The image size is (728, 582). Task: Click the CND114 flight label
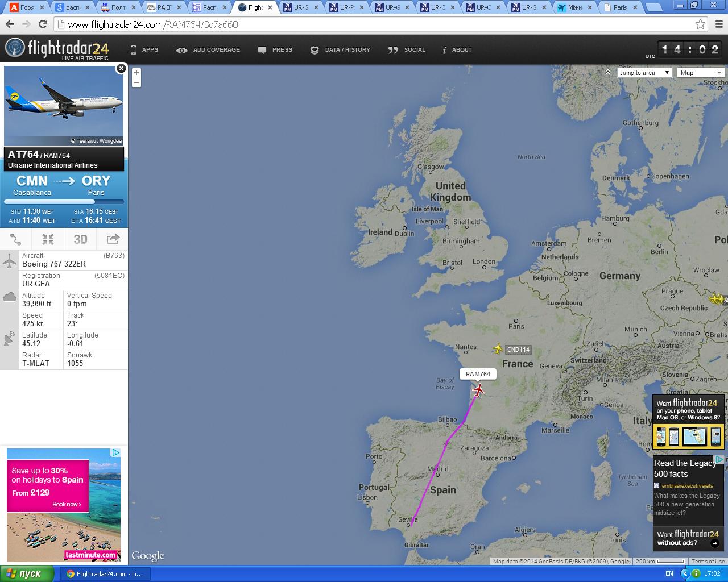(x=518, y=350)
